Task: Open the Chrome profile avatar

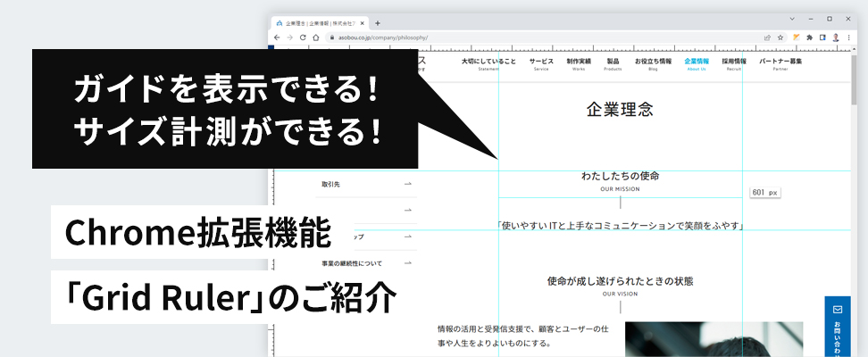Action: (x=836, y=37)
